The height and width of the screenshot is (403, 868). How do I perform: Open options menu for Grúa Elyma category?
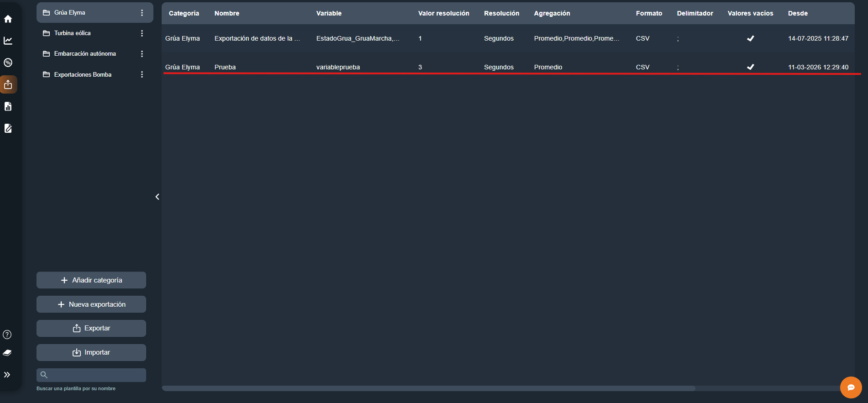point(142,13)
